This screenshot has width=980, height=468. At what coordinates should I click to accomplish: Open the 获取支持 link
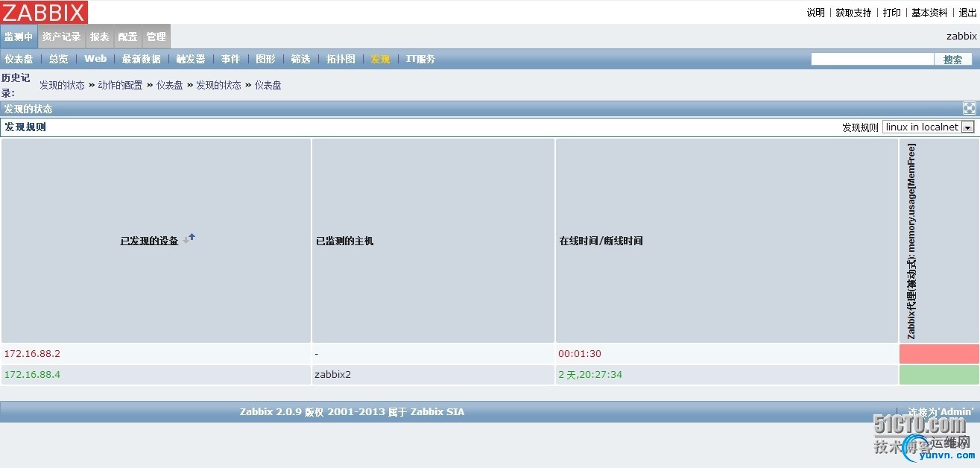pyautogui.click(x=853, y=13)
